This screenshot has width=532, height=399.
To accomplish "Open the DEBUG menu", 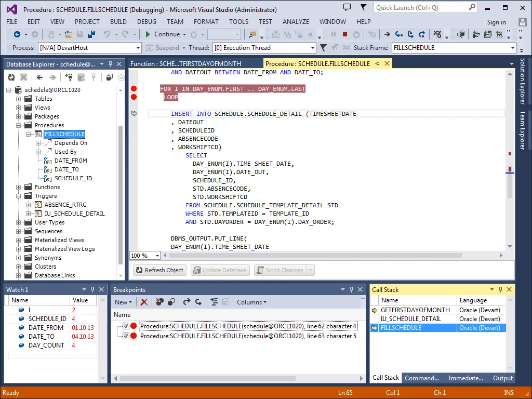I will click(148, 21).
